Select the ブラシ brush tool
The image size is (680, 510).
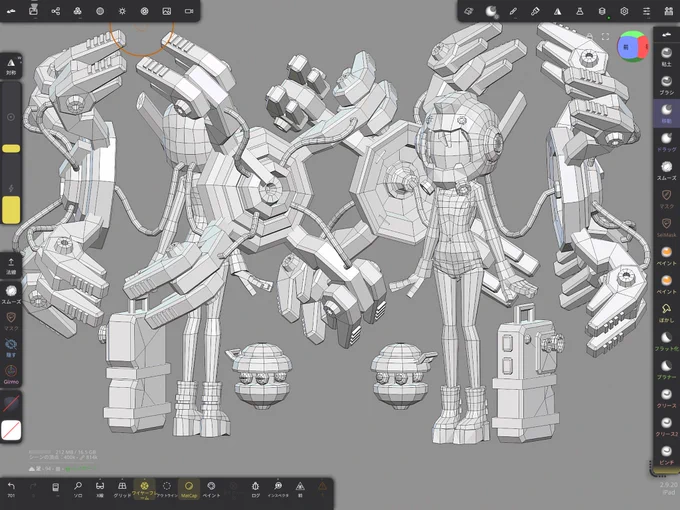click(x=667, y=85)
